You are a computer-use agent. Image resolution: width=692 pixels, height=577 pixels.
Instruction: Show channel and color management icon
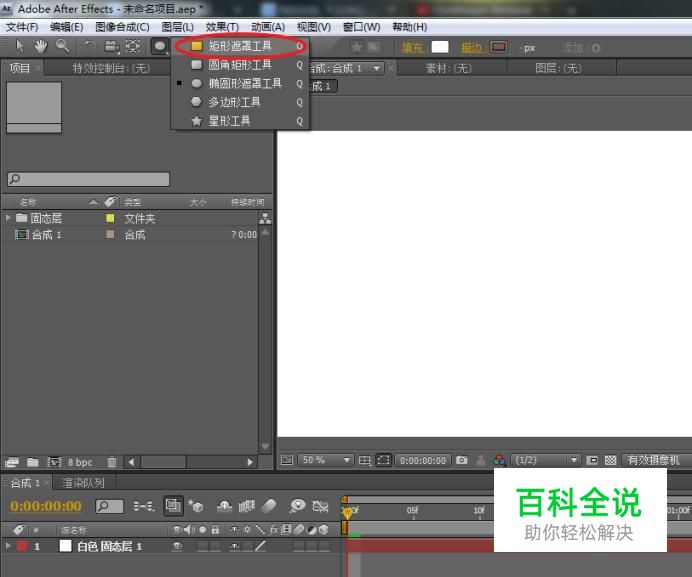[499, 460]
